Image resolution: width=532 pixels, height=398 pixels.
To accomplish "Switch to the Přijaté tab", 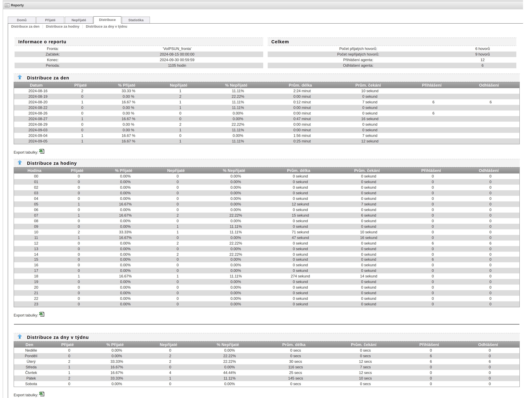I will [50, 20].
